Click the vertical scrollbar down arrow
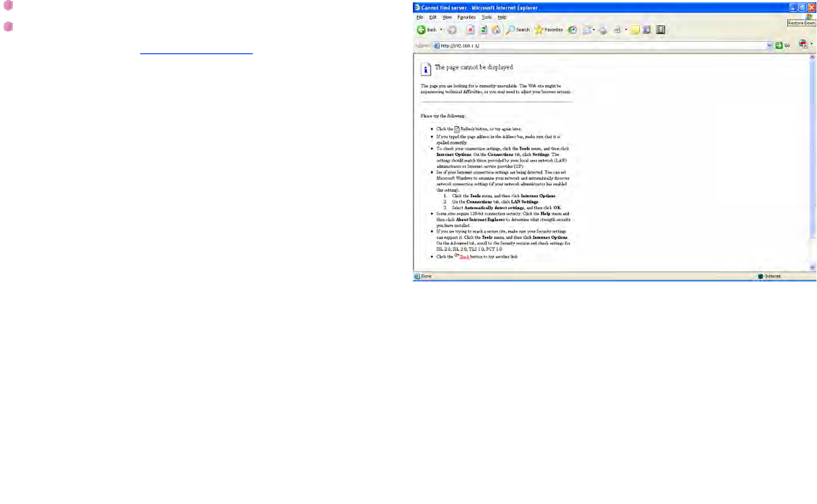The width and height of the screenshot is (817, 504). (x=812, y=267)
